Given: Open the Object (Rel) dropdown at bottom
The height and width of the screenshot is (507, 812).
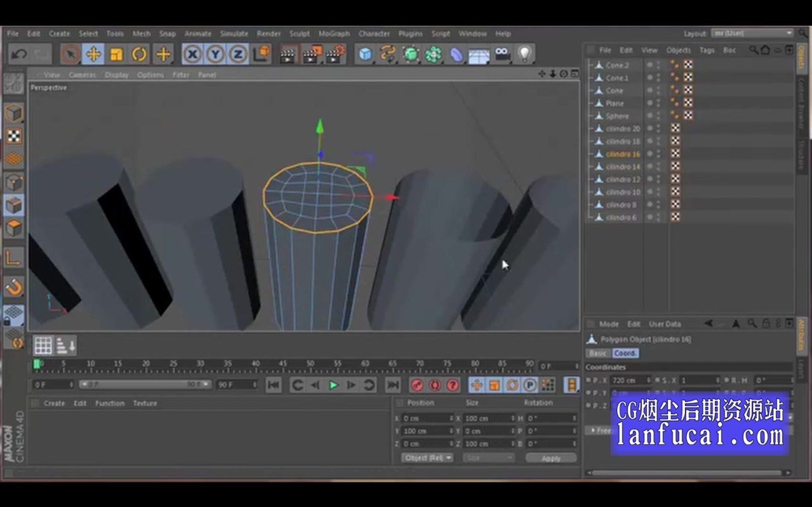Looking at the screenshot, I should point(427,458).
